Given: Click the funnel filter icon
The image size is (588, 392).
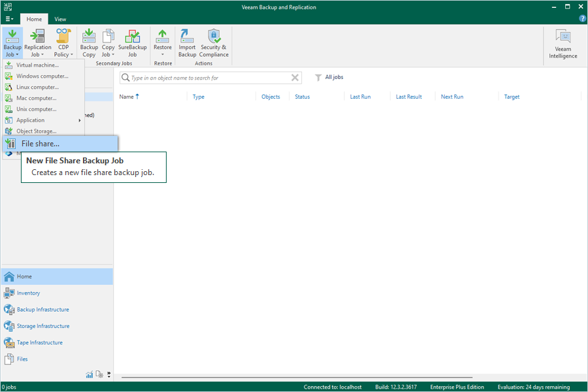Looking at the screenshot, I should [x=318, y=78].
